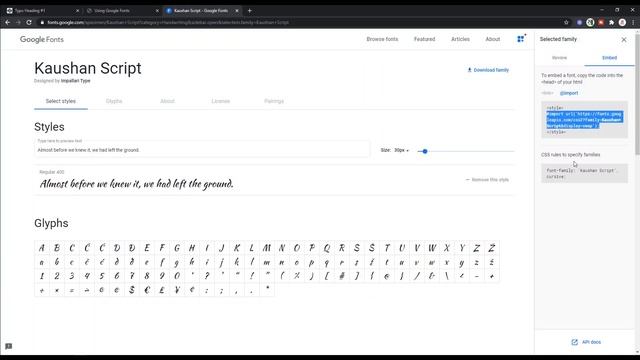Close the Selected family panel

(624, 40)
